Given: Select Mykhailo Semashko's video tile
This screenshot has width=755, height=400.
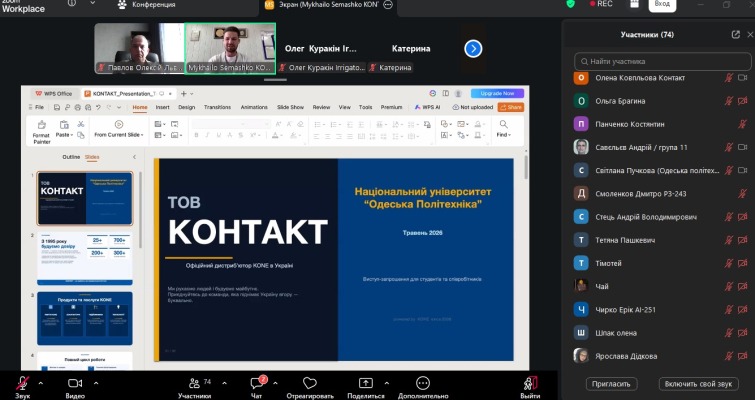Looking at the screenshot, I should pyautogui.click(x=230, y=48).
